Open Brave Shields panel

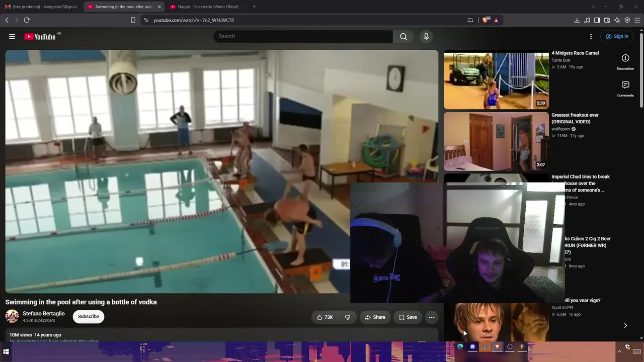pos(485,20)
